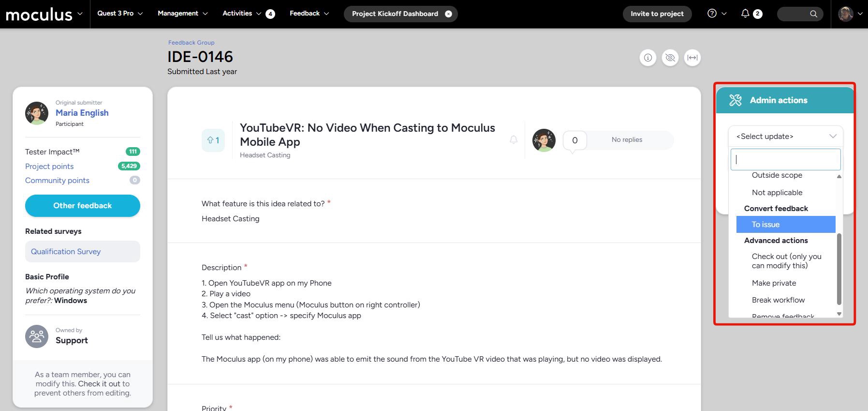868x411 pixels.
Task: Click the admin dropdown search field
Action: [785, 160]
